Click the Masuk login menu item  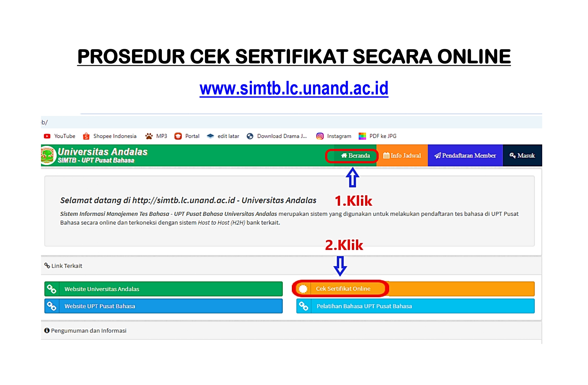524,156
